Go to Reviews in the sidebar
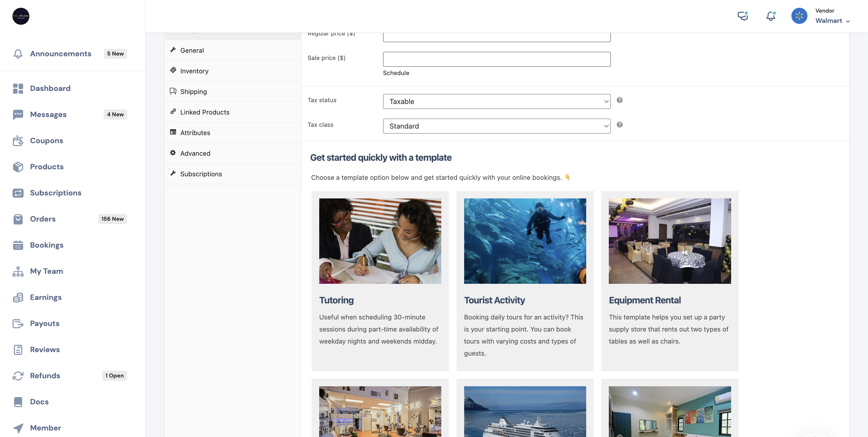This screenshot has height=437, width=868. 45,349
